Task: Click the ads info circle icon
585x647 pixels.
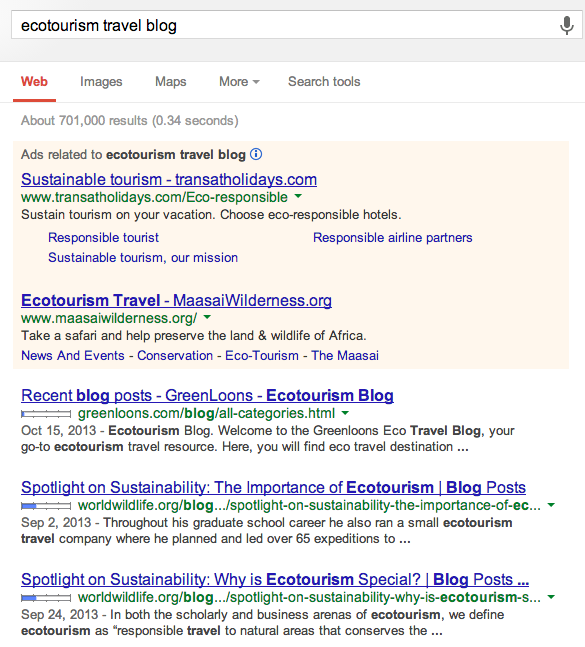Action: (256, 154)
